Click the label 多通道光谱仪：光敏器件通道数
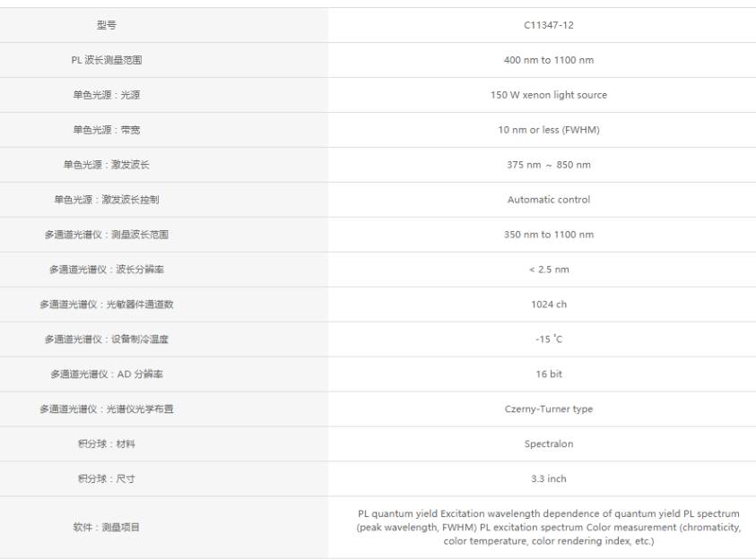The height and width of the screenshot is (560, 756). pyautogui.click(x=107, y=305)
